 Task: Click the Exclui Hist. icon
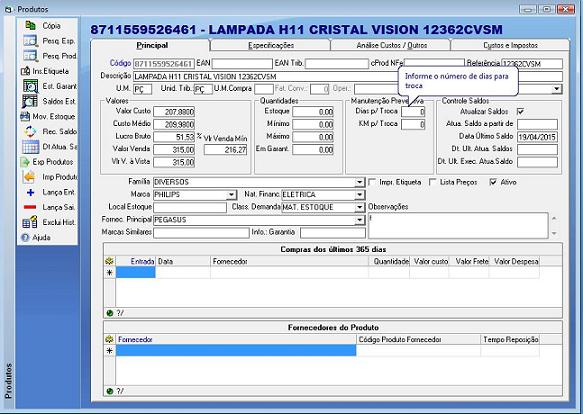[x=30, y=222]
